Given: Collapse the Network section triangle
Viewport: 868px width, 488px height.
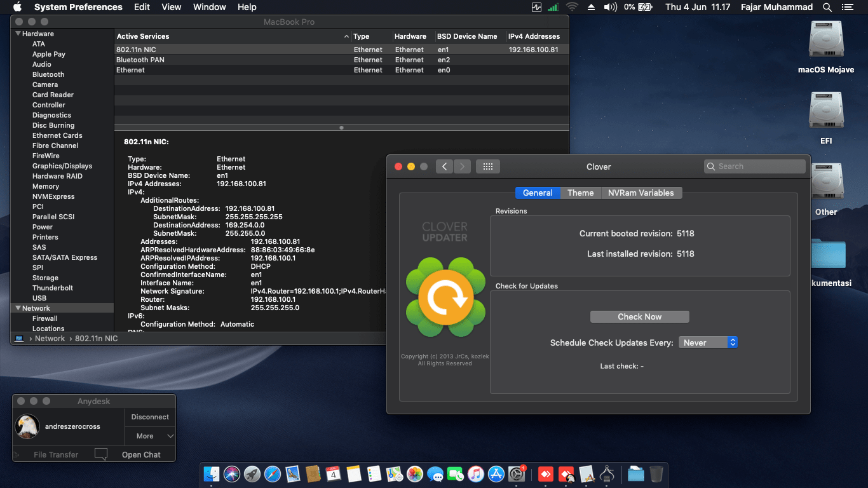Looking at the screenshot, I should (18, 308).
